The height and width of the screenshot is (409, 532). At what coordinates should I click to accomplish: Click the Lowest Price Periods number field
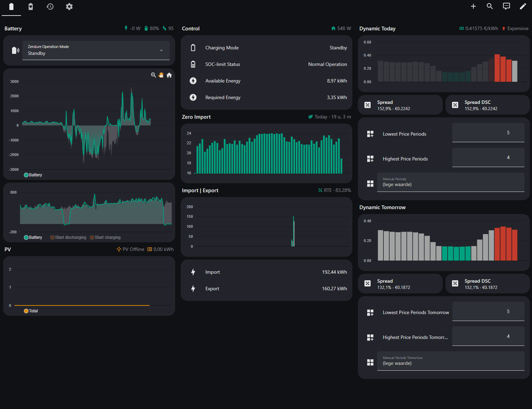(488, 133)
